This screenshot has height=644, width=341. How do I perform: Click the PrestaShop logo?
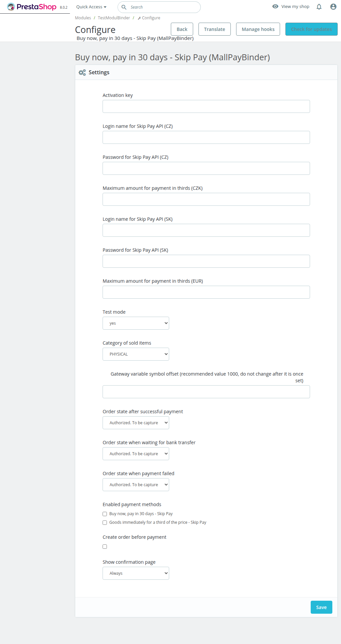point(32,7)
